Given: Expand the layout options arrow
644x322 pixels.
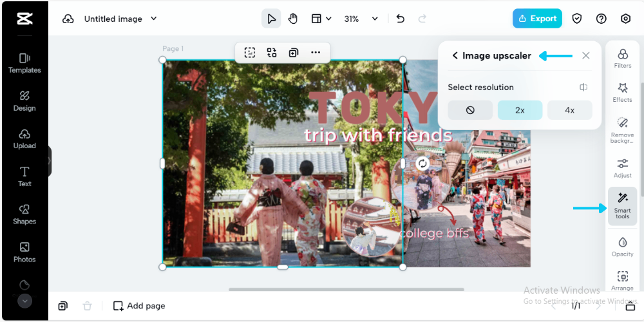Looking at the screenshot, I should [x=328, y=19].
